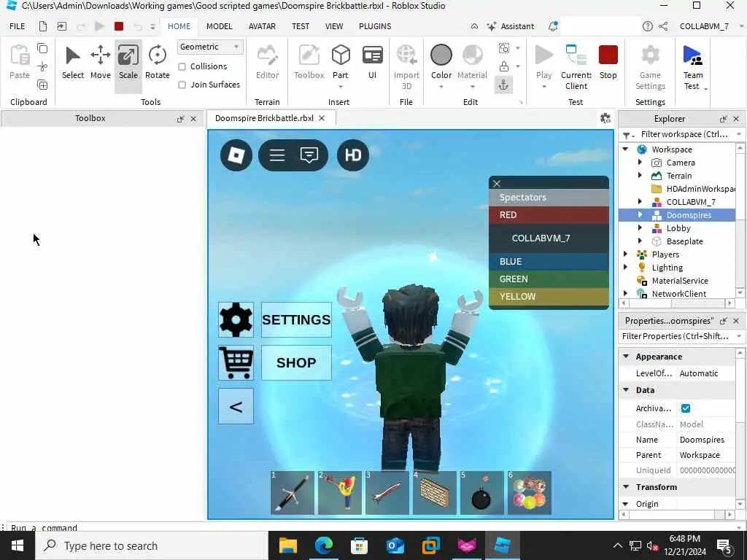Screen dimensions: 747x560
Task: Open Game Settings
Action: pos(650,66)
